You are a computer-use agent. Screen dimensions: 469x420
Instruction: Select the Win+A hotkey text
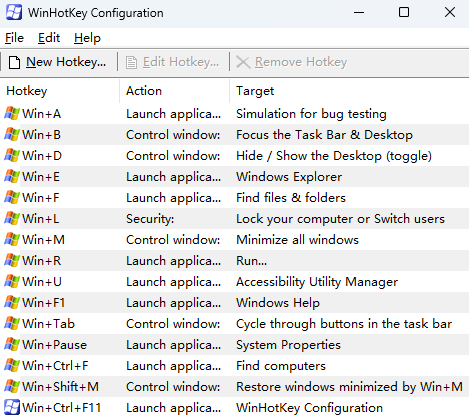[x=42, y=114]
